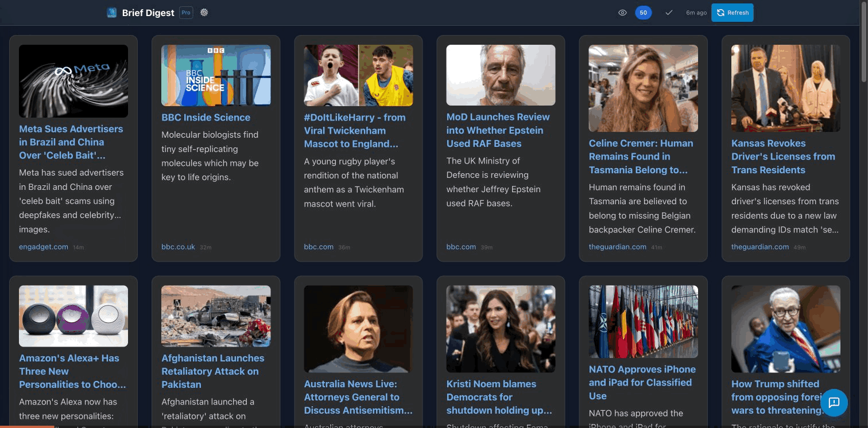This screenshot has height=428, width=868.
Task: Click the BBC Inside Science thumbnail
Action: point(216,75)
